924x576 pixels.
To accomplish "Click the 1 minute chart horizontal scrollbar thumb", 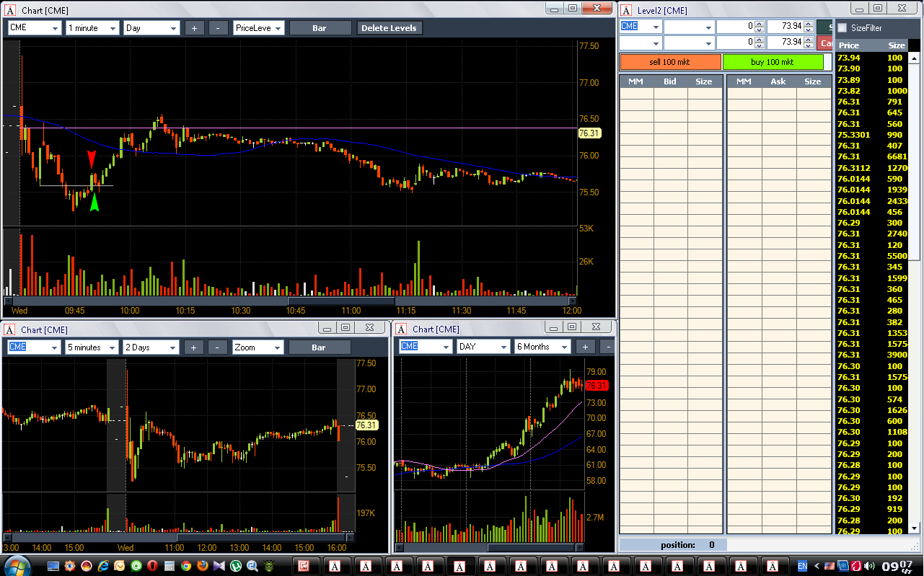I will pos(342,301).
